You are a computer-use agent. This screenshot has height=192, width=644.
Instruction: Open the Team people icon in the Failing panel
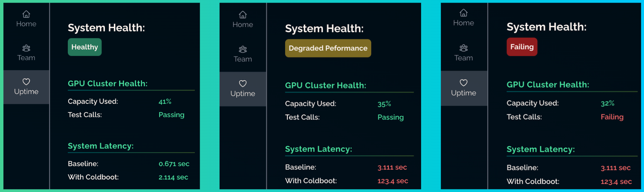463,48
